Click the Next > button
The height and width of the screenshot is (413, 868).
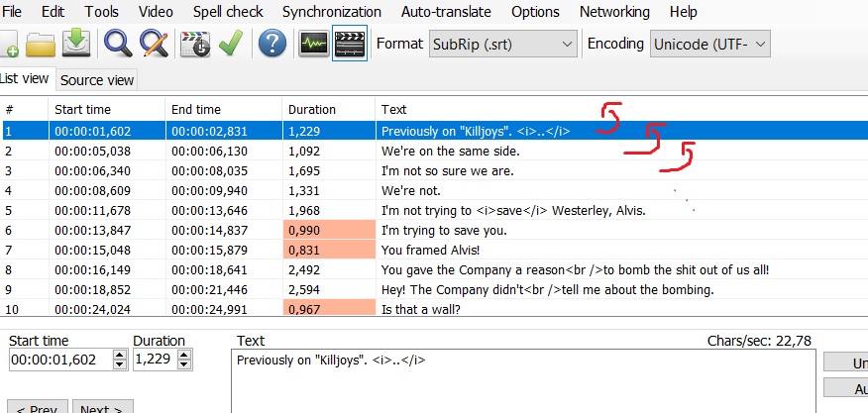pyautogui.click(x=101, y=408)
